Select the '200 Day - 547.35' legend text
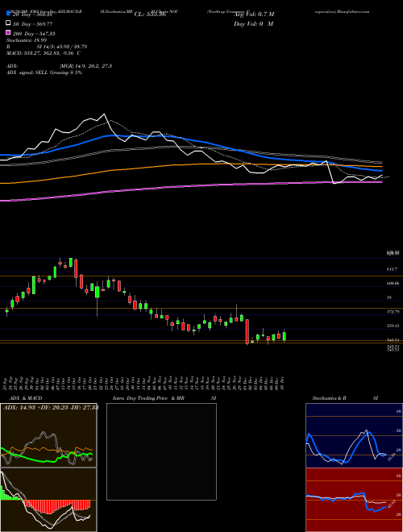The height and width of the screenshot is (532, 403). click(34, 34)
